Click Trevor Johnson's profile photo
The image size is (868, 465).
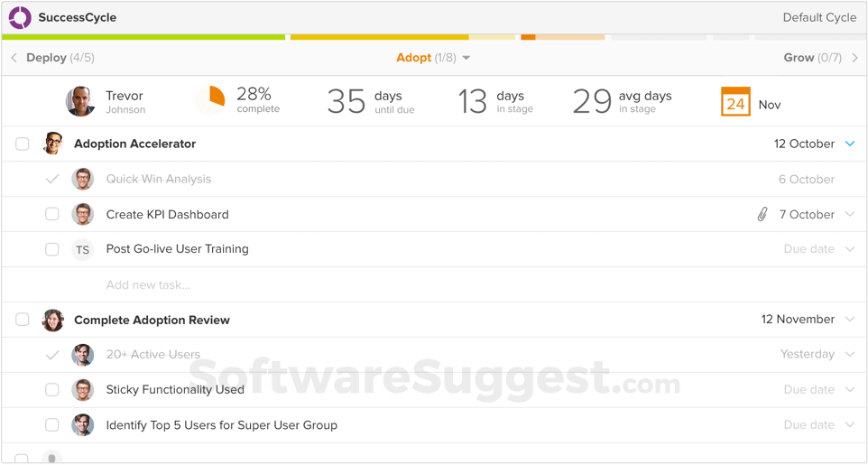[x=80, y=101]
